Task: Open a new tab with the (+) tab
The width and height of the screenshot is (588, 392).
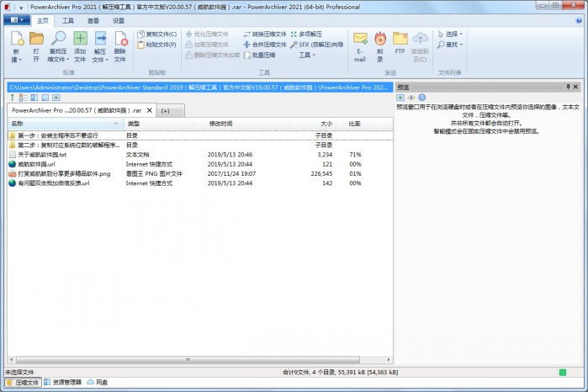Action: 170,111
